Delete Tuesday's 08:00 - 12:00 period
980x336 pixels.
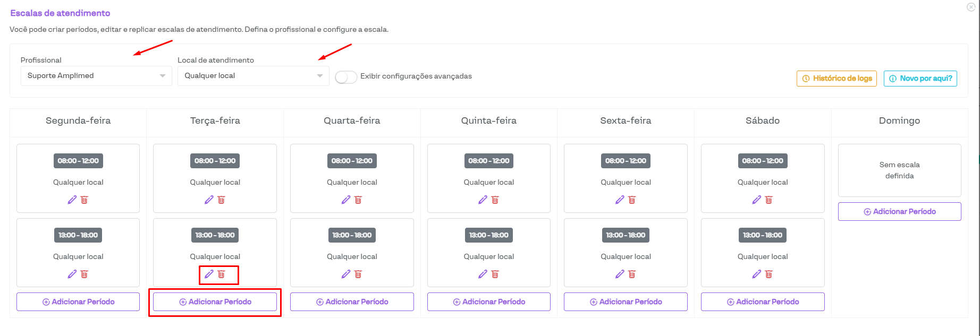[222, 200]
